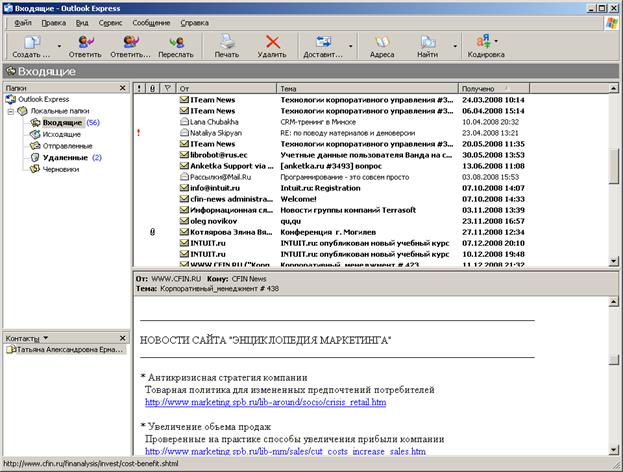Screen dimensions: 623x472
Task: Open the Справка menu
Action: pos(195,23)
